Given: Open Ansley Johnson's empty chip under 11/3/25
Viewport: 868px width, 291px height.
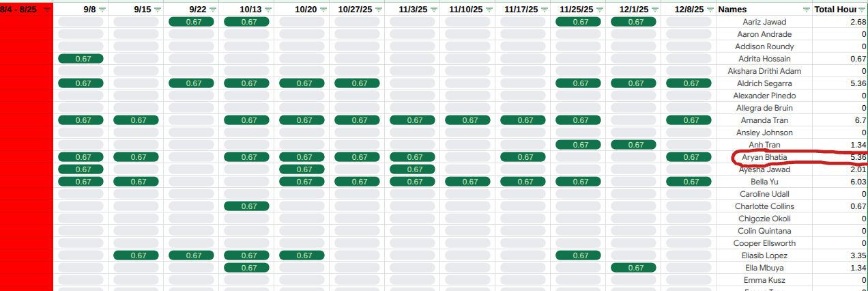Looking at the screenshot, I should [412, 133].
